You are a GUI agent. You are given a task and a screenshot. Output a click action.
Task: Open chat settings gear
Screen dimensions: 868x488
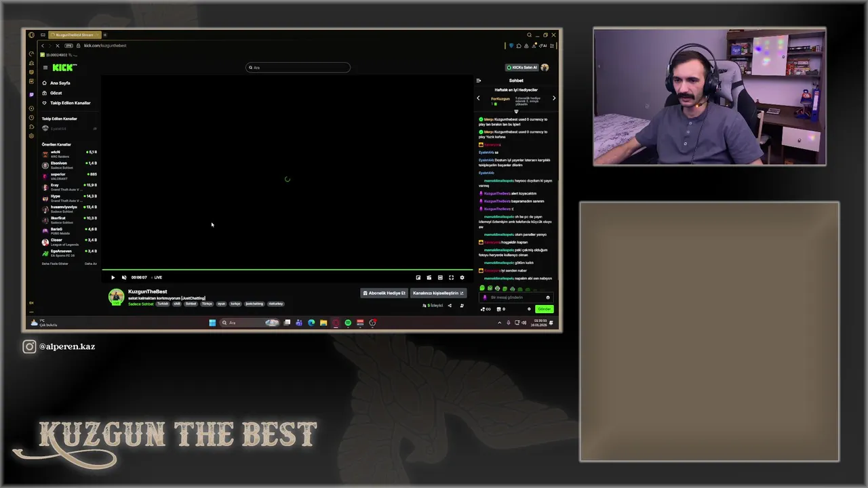point(529,309)
